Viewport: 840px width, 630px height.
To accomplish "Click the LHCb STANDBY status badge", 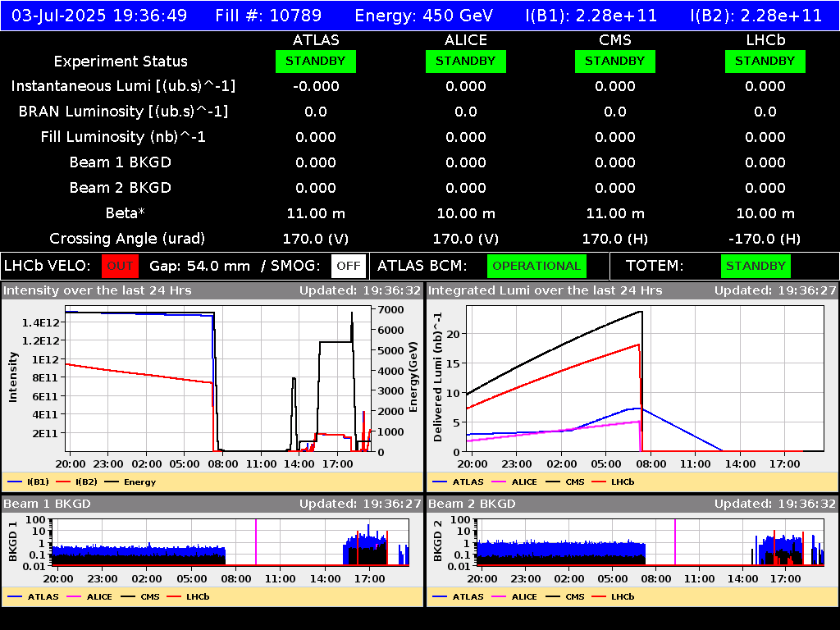I will point(765,61).
